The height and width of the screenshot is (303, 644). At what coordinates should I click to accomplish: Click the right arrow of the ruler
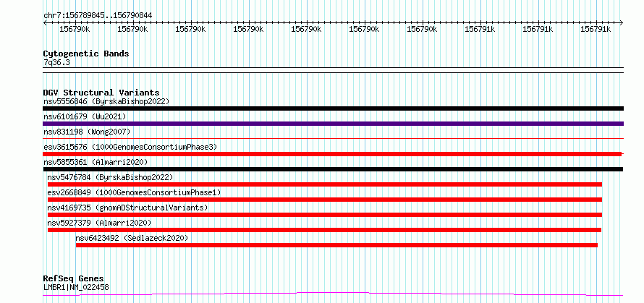(621, 23)
